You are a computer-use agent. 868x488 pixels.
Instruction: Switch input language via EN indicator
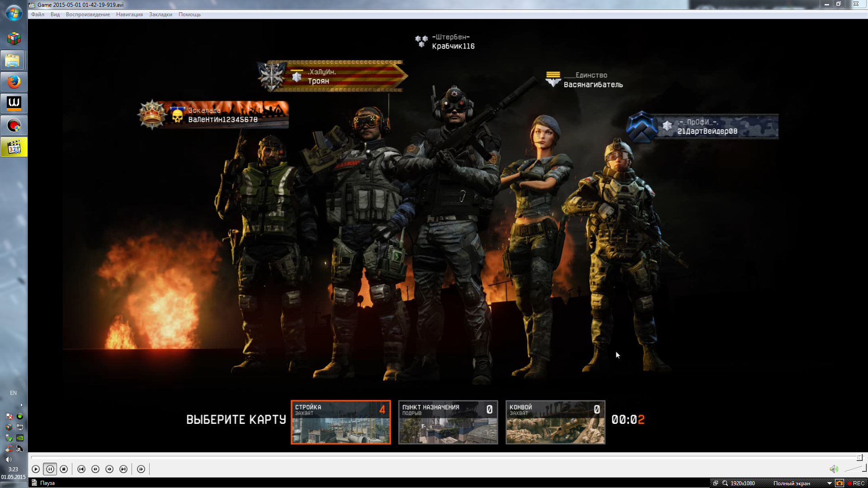[14, 393]
